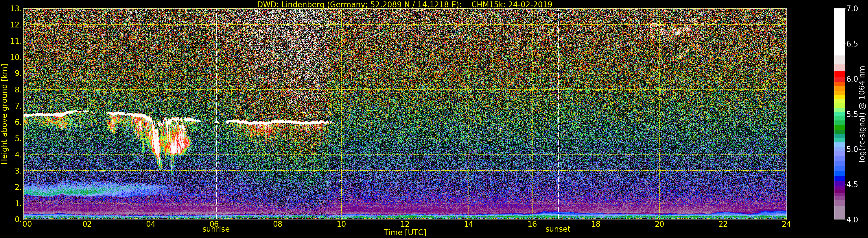The image size is (868, 238).
Task: Click the colorbar value '4.0'
Action: [852, 220]
